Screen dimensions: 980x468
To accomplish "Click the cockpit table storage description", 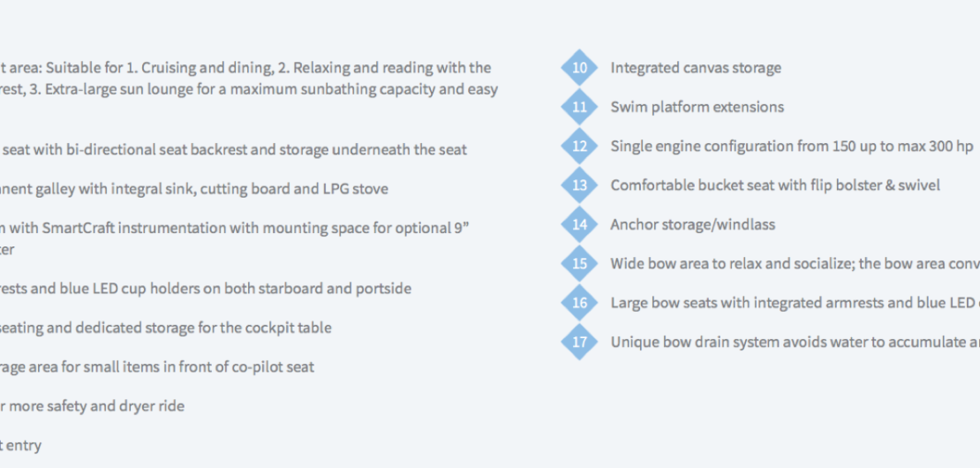I will [x=166, y=328].
